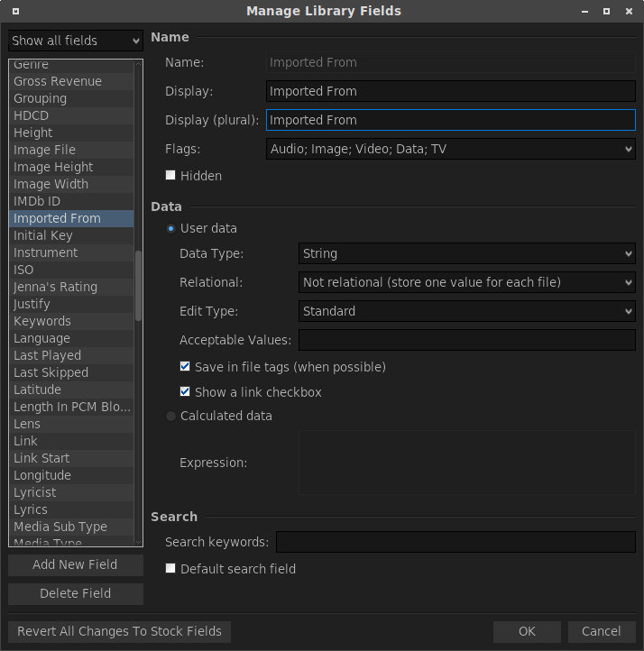Choose the Calculated data radio option
644x651 pixels.
pos(171,416)
